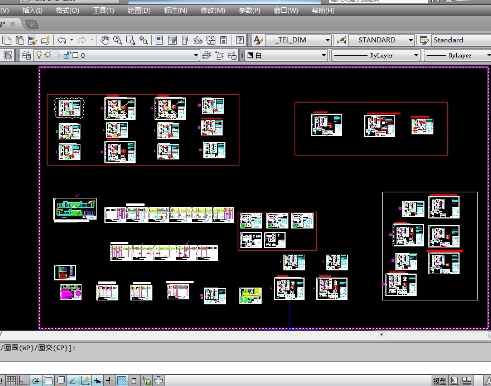
Task: Expand the layer 0 dropdown list
Action: (x=116, y=55)
